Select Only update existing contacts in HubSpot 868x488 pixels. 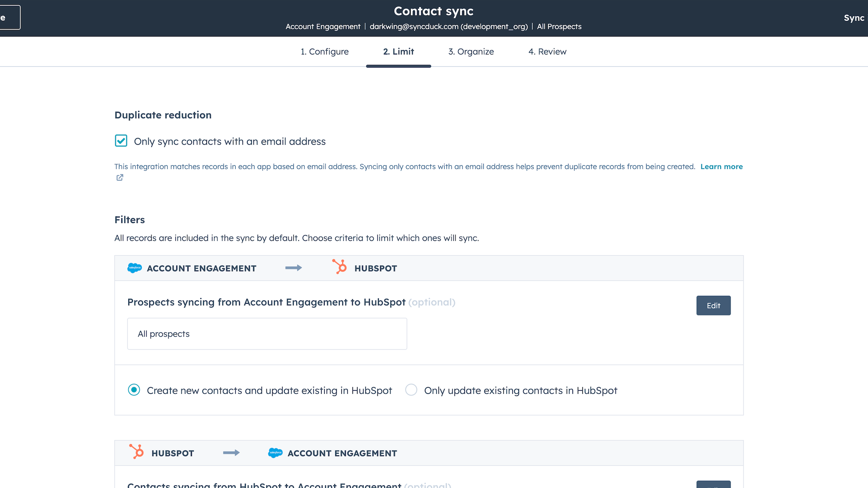[x=411, y=390]
